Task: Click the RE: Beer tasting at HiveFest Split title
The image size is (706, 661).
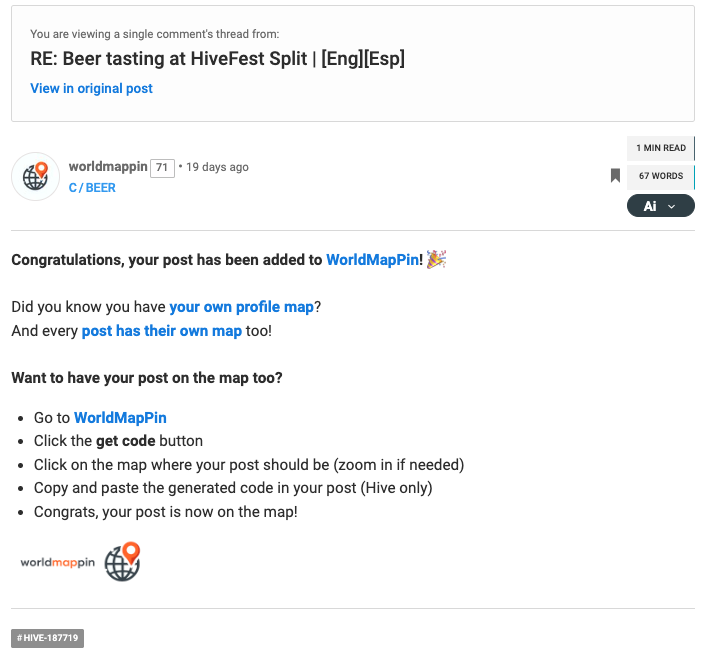Action: pos(217,59)
